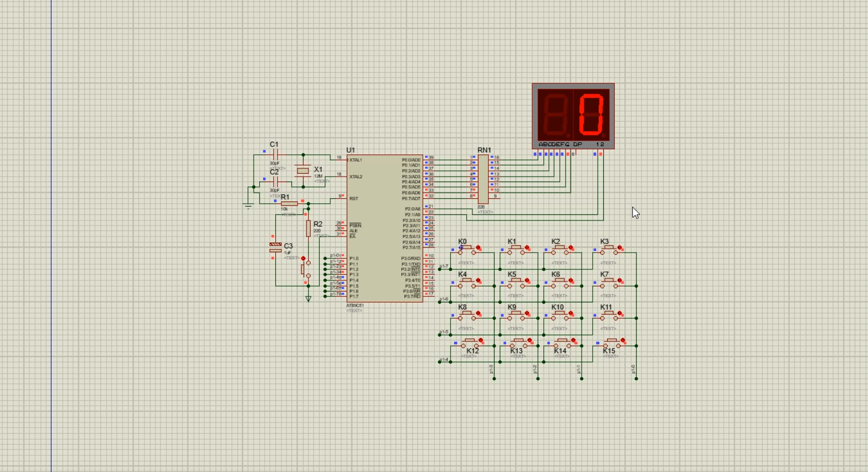This screenshot has height=472, width=868.
Task: Click the U1 reference label
Action: click(x=350, y=150)
